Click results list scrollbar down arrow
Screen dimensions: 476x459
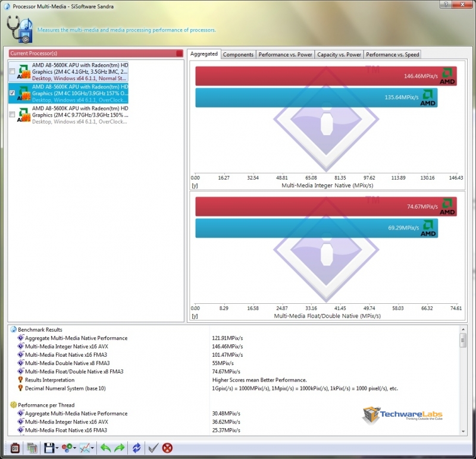(463, 432)
